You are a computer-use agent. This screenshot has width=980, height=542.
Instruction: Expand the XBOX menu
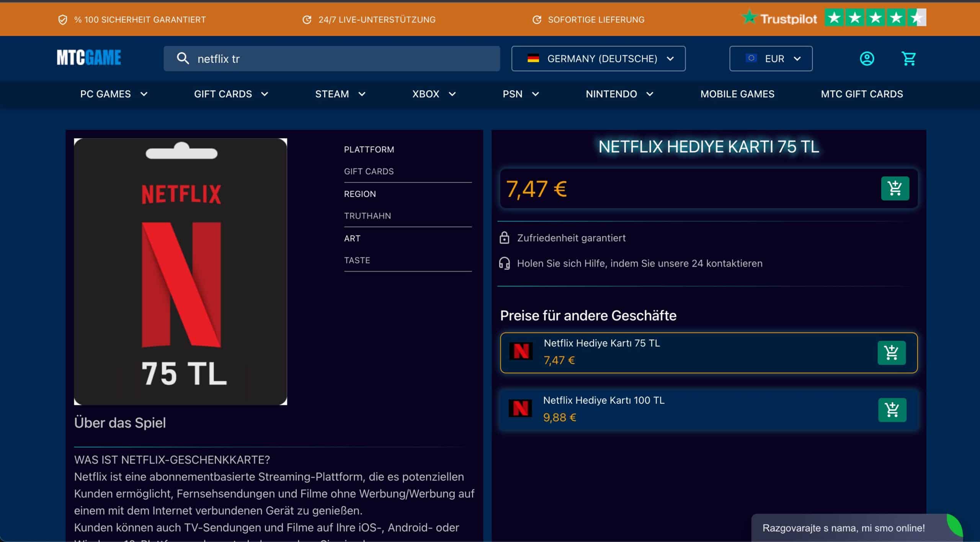[434, 94]
